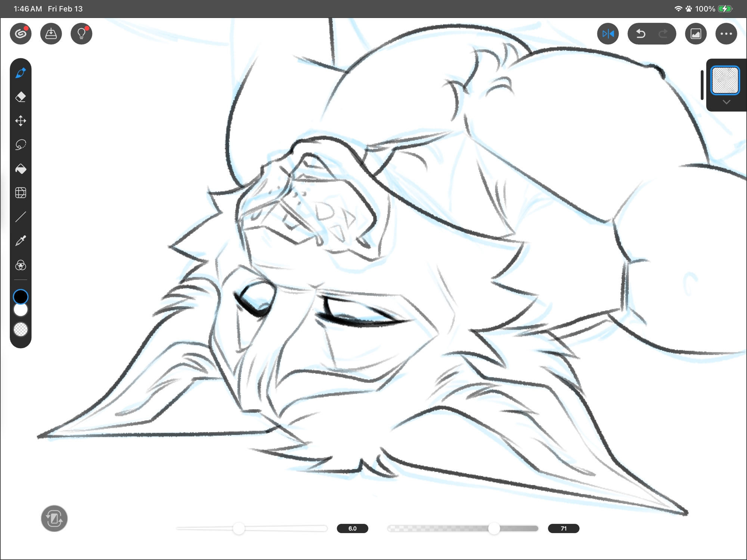
Task: Select the active layer thumbnail
Action: coord(725,80)
